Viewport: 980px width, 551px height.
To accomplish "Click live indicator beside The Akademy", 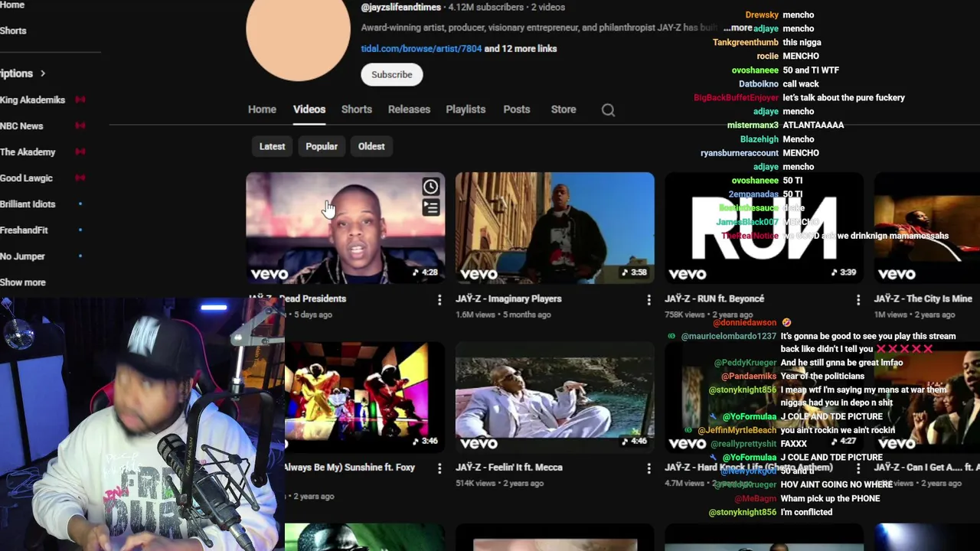I will pyautogui.click(x=80, y=152).
